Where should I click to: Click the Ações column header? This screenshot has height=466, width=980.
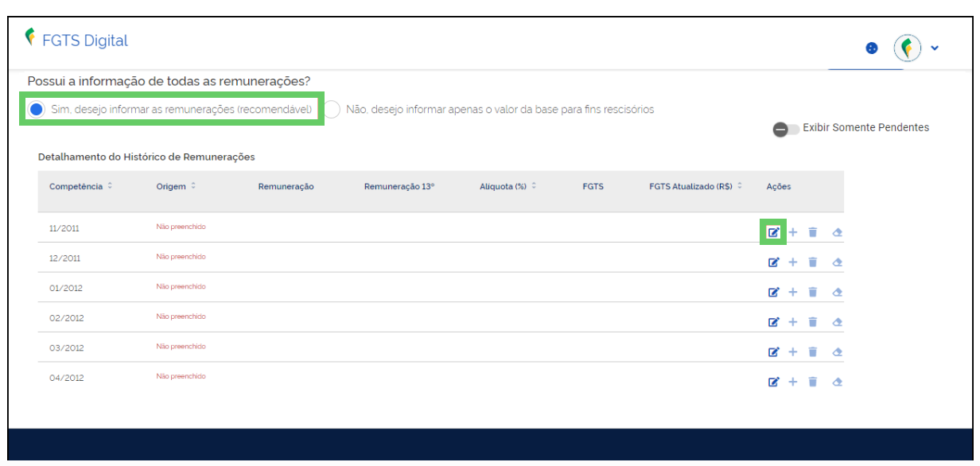tap(779, 187)
